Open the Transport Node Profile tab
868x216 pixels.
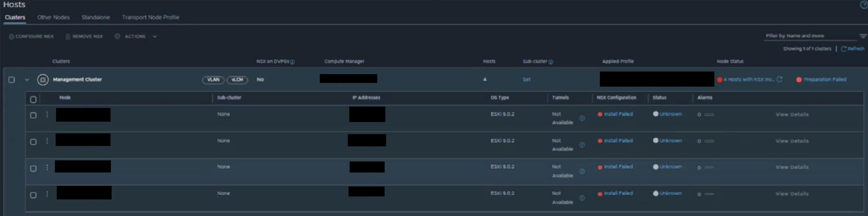[x=151, y=17]
